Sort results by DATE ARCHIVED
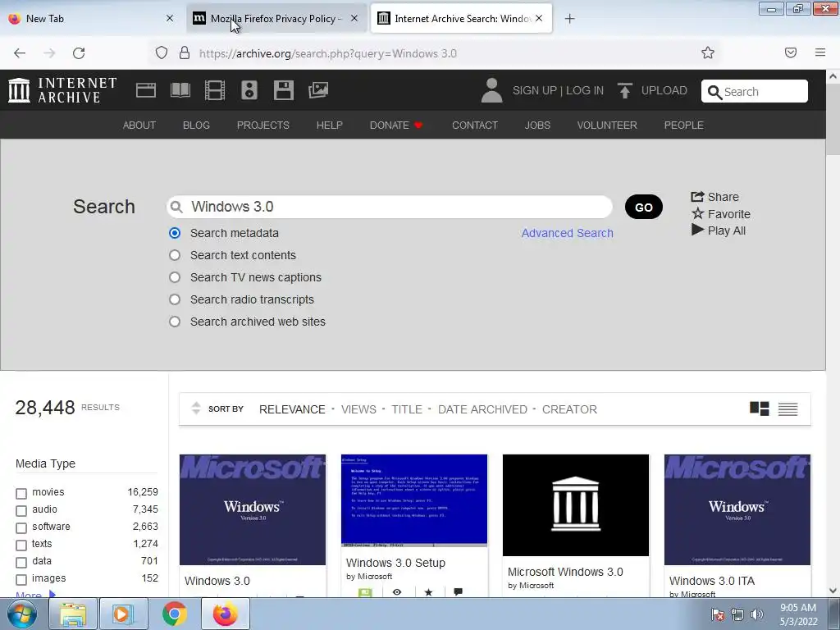840x630 pixels. coord(482,409)
